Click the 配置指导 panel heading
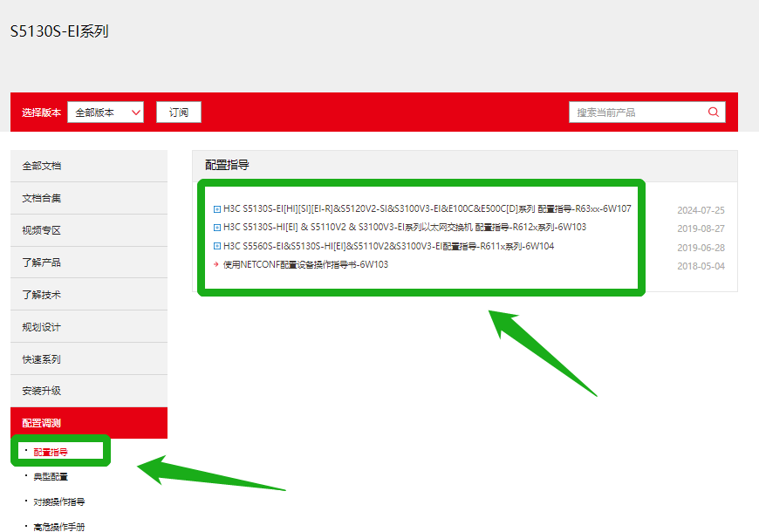The width and height of the screenshot is (759, 532). [x=227, y=165]
